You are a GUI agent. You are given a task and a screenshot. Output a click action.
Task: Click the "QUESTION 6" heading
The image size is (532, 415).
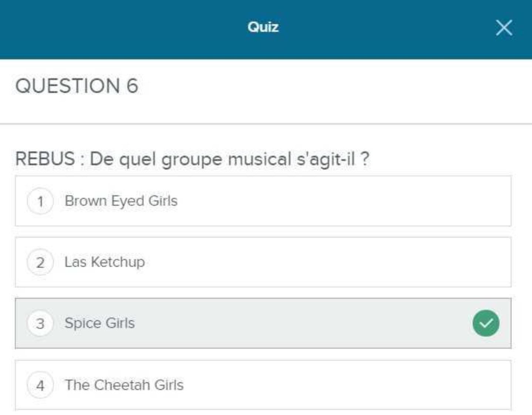[x=77, y=86]
